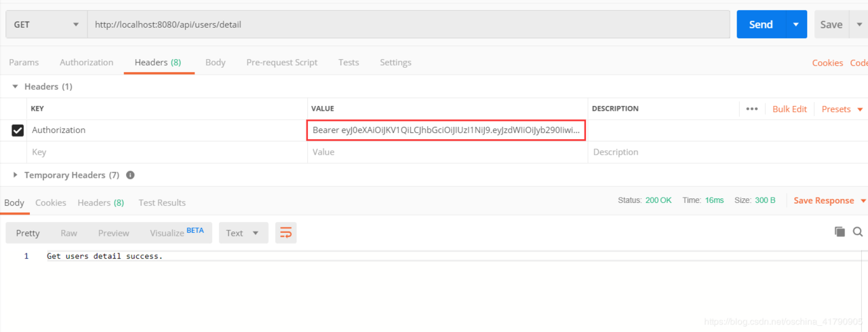Image resolution: width=868 pixels, height=332 pixels.
Task: Switch to the Authorization tab
Action: point(87,62)
